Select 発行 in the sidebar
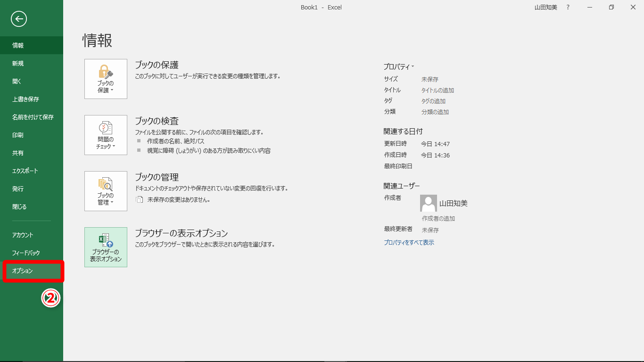Screen dimensions: 644x362 click(32, 189)
